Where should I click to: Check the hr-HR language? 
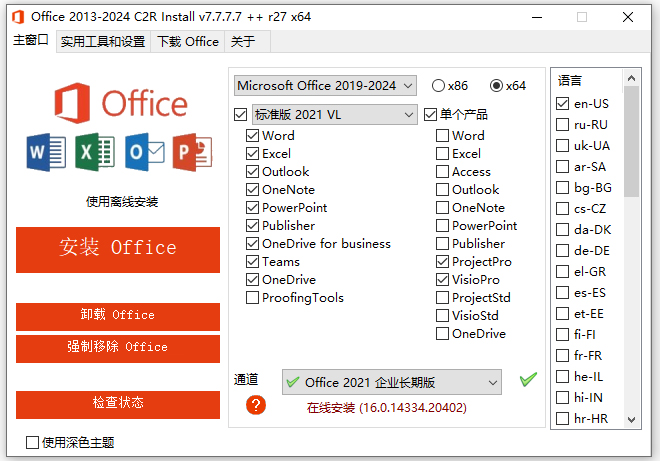[x=563, y=419]
